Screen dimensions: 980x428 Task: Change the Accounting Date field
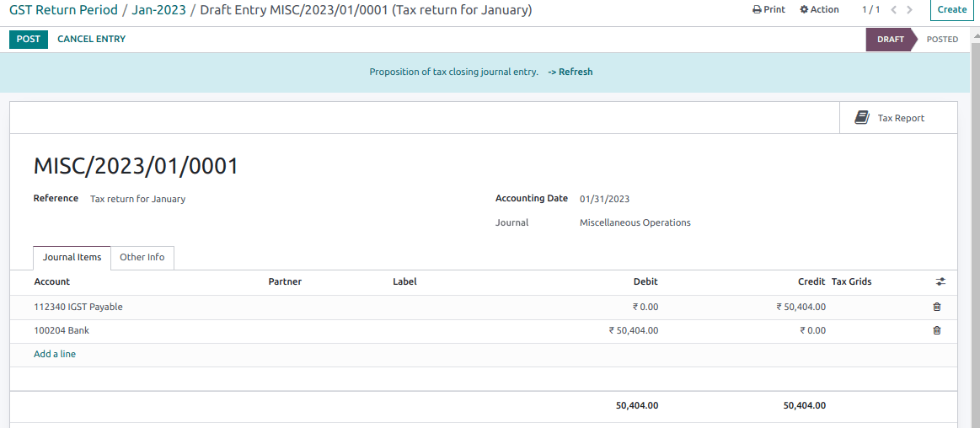click(604, 199)
